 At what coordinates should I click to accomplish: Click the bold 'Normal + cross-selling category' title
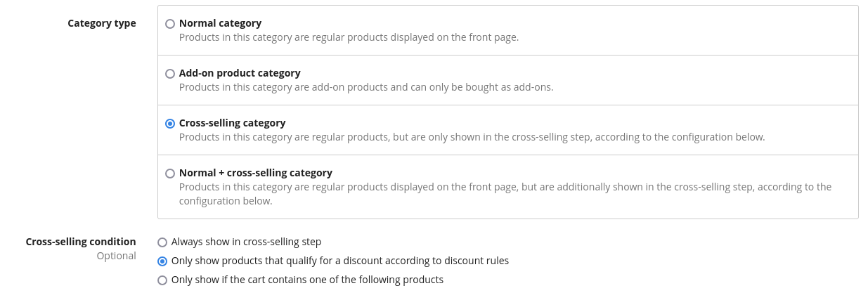pos(255,173)
